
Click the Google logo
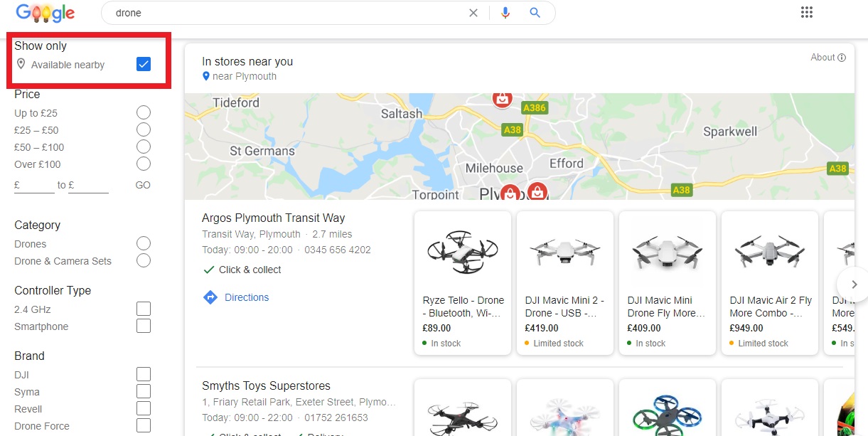45,13
